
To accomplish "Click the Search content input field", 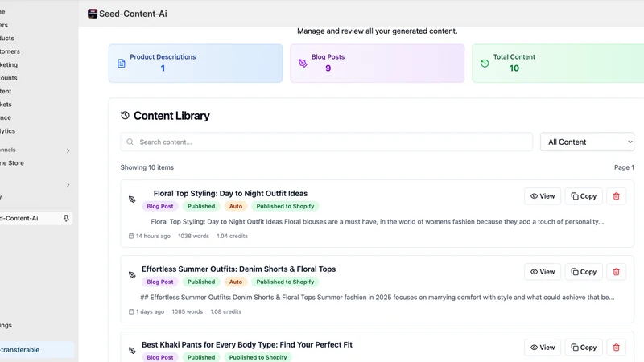I will point(327,142).
